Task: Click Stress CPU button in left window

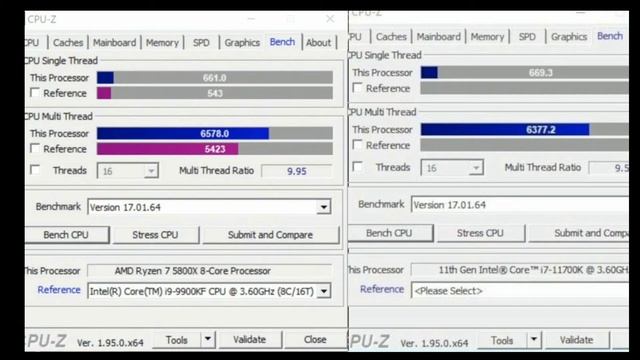Action: [x=156, y=235]
